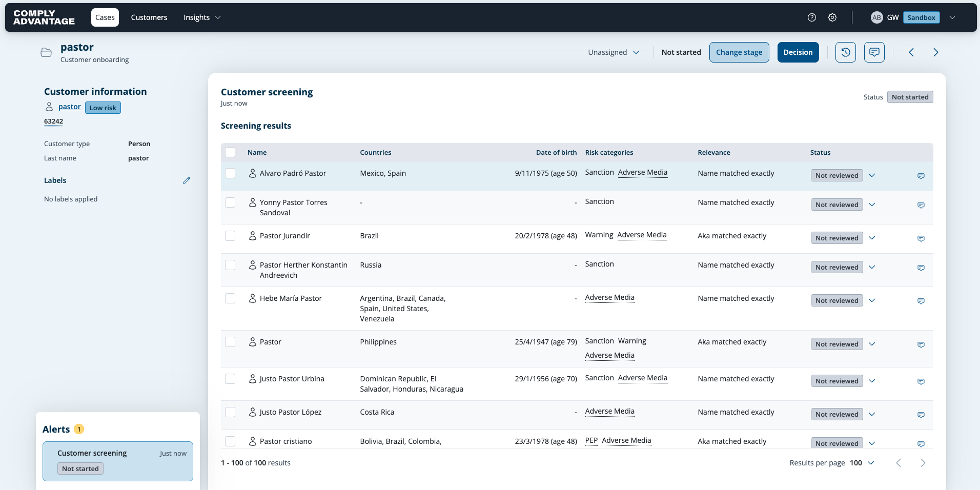Go to next results page arrow

tap(923, 463)
